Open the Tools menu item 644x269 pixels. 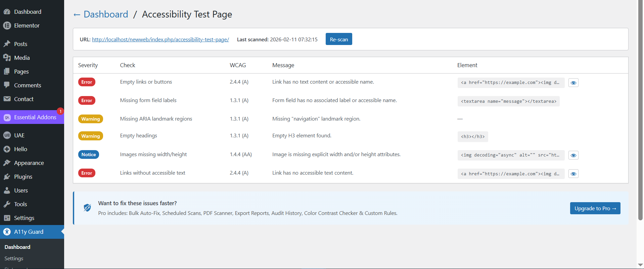[20, 204]
